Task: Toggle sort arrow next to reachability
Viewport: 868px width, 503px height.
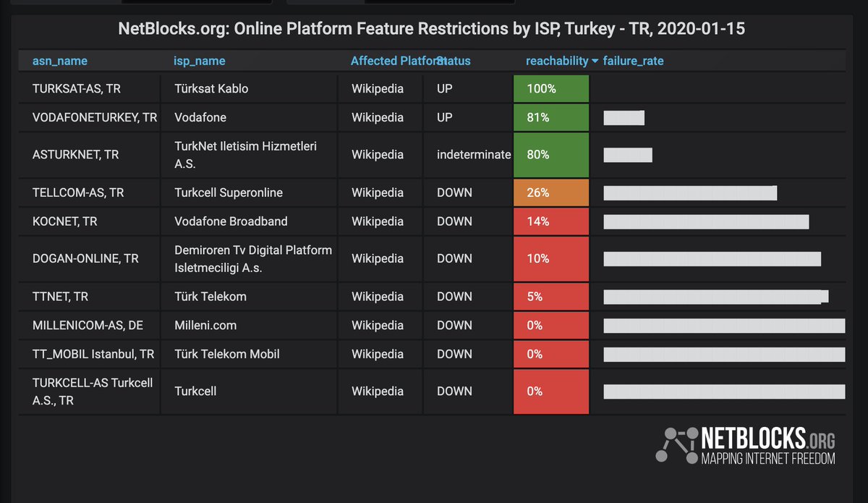Action: click(x=595, y=62)
